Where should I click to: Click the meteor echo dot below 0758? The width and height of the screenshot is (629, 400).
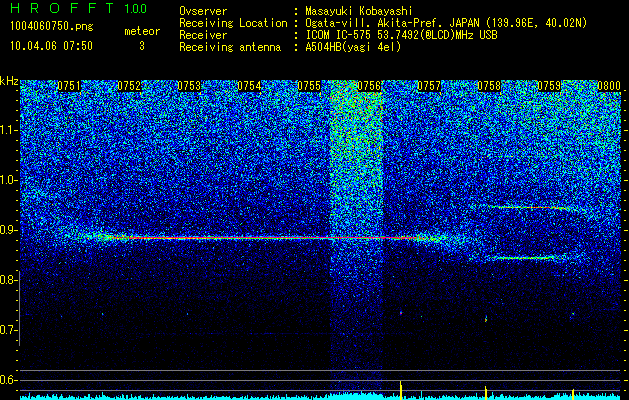[x=486, y=319]
